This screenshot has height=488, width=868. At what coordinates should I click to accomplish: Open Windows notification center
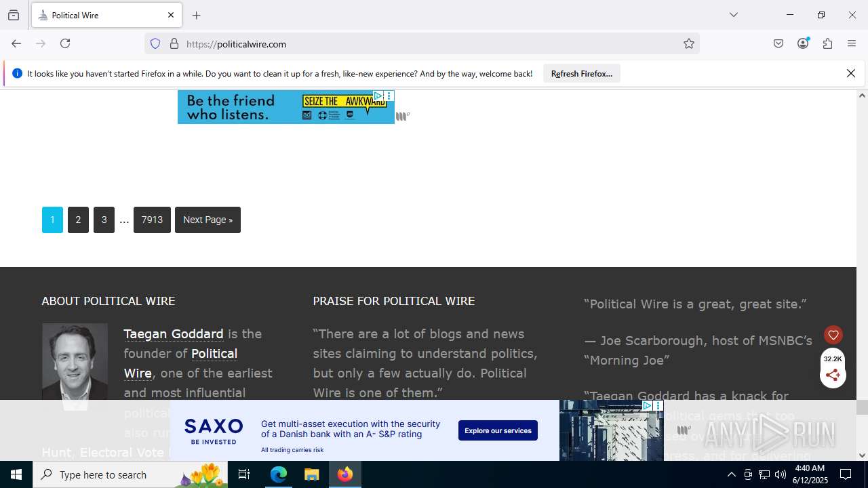pyautogui.click(x=846, y=474)
